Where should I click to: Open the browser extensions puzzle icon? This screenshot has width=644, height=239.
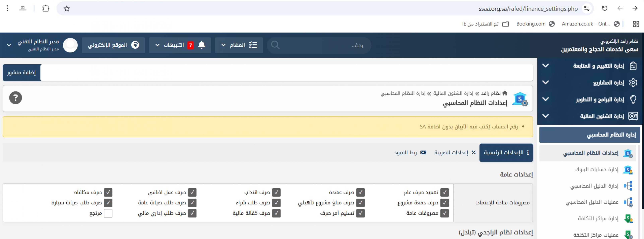(x=46, y=9)
